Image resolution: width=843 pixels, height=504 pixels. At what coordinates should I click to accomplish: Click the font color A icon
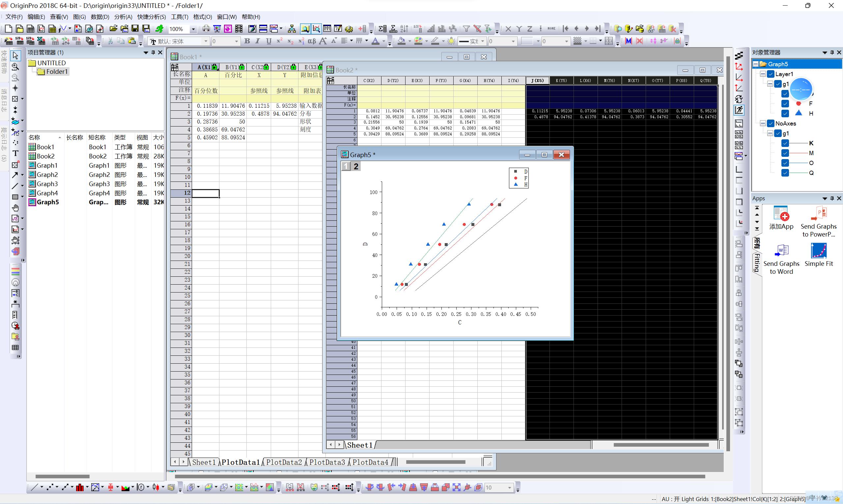(x=375, y=41)
